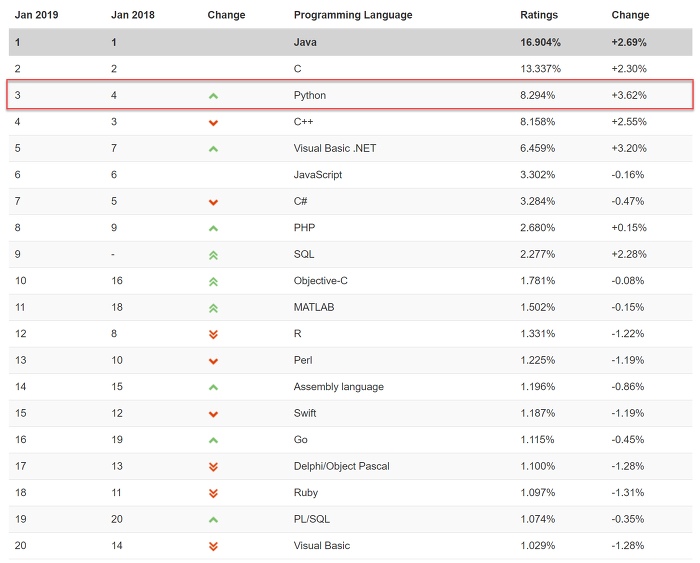
Task: Click the Jan 2018 column header
Action: tap(133, 15)
